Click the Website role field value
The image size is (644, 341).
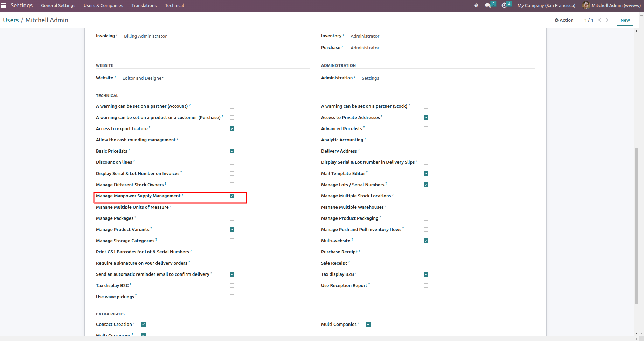(143, 78)
